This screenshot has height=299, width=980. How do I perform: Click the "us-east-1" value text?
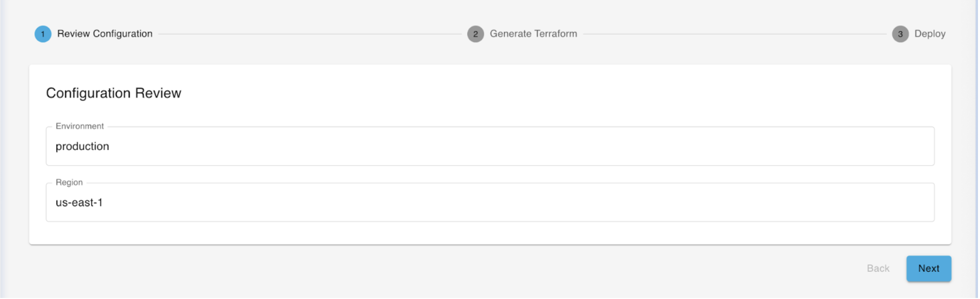coord(79,203)
